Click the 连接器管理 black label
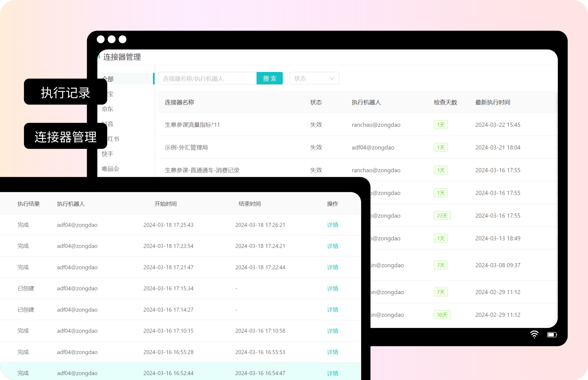 click(65, 136)
